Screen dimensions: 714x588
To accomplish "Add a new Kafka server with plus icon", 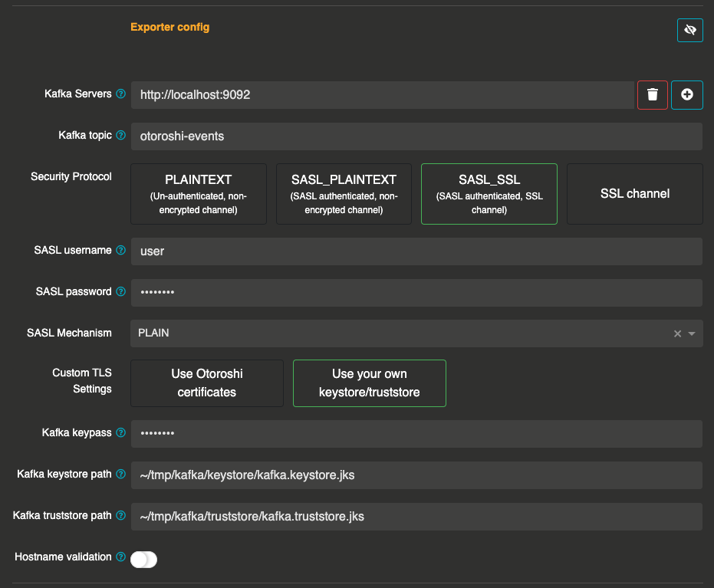I will (687, 95).
